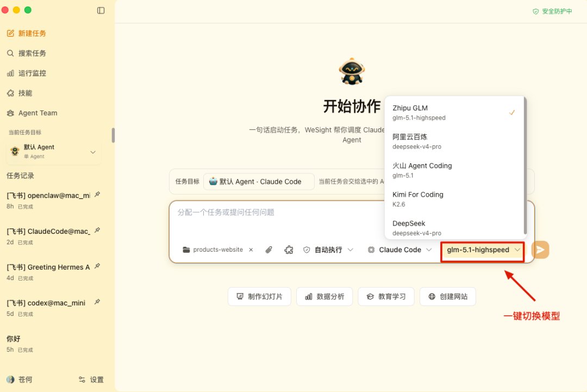The image size is (587, 392).
Task: Open the puzzle-piece skills icon in input bar
Action: point(289,250)
